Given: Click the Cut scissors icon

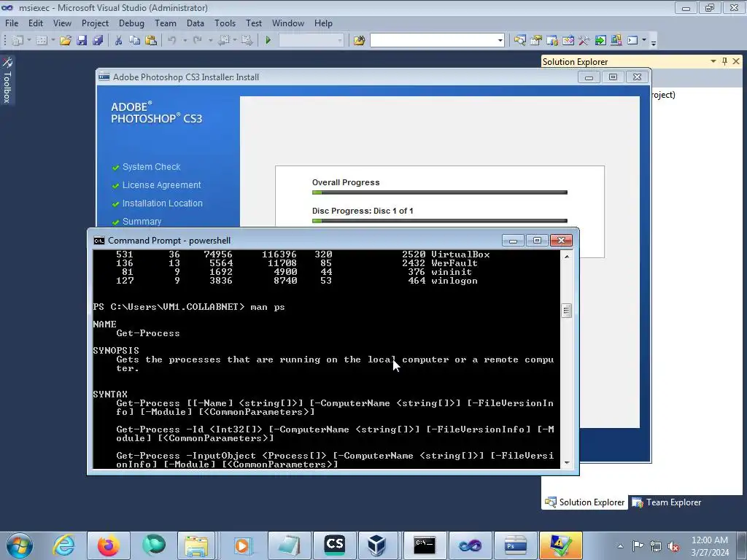Looking at the screenshot, I should point(119,41).
